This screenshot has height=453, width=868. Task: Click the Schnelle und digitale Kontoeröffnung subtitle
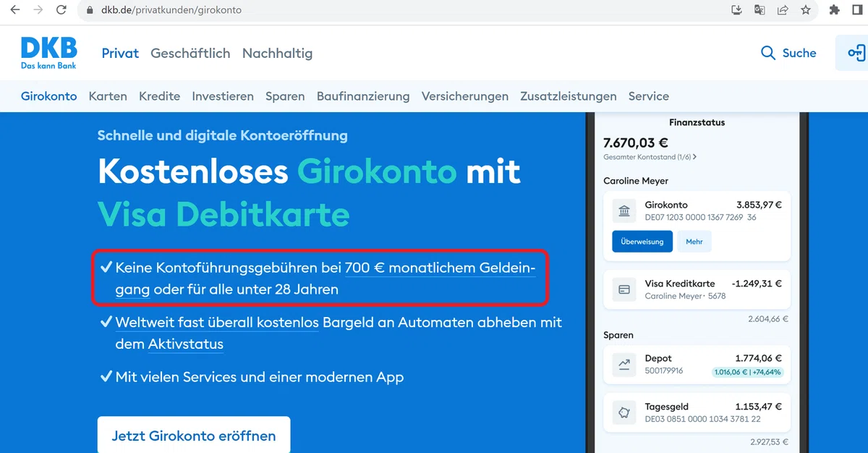223,135
